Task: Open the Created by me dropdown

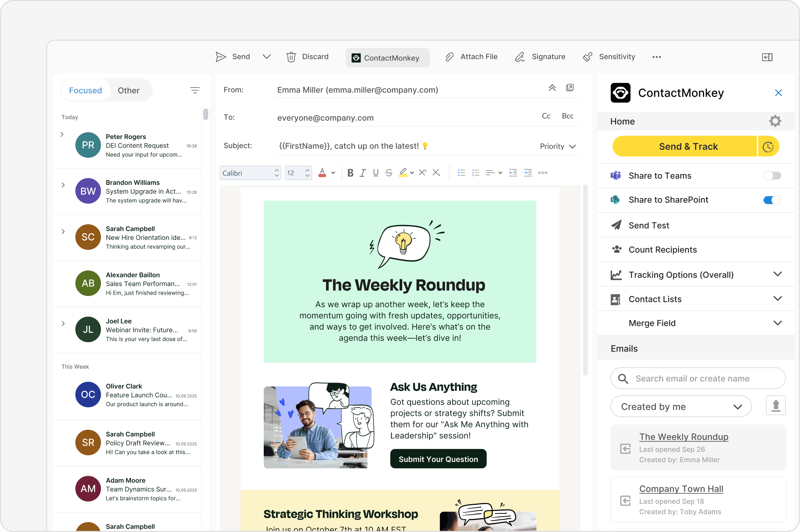Action: coord(681,407)
